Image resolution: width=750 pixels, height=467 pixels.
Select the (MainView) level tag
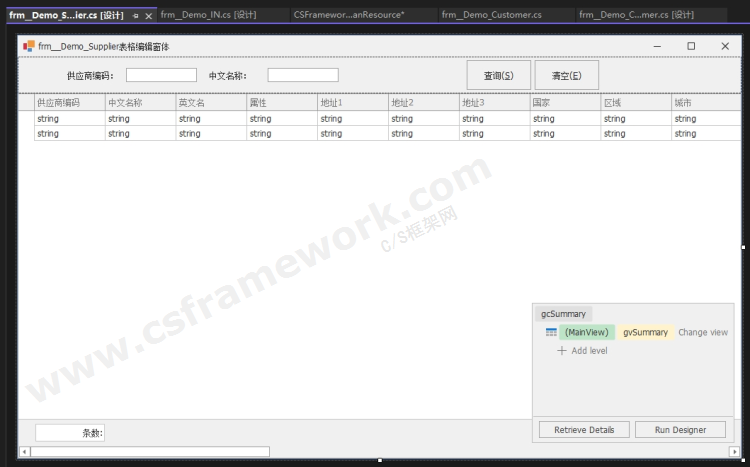pyautogui.click(x=586, y=332)
